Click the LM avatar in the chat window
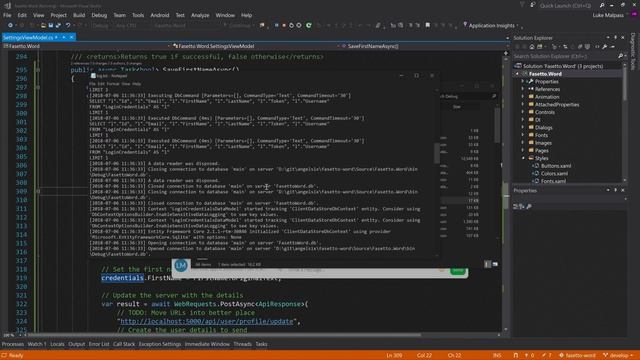Screen dimensions: 640x360 click(181, 265)
